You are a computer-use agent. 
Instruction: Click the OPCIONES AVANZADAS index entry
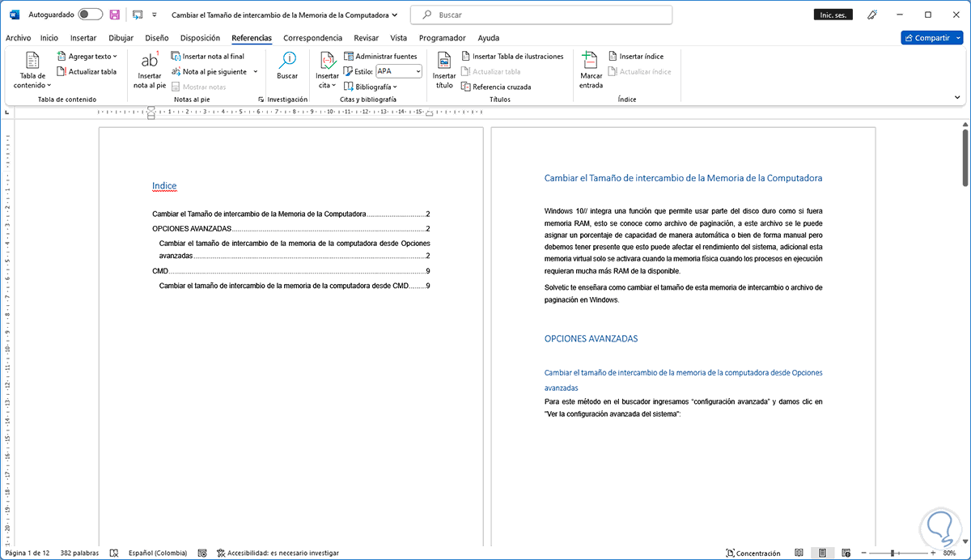[x=291, y=229]
